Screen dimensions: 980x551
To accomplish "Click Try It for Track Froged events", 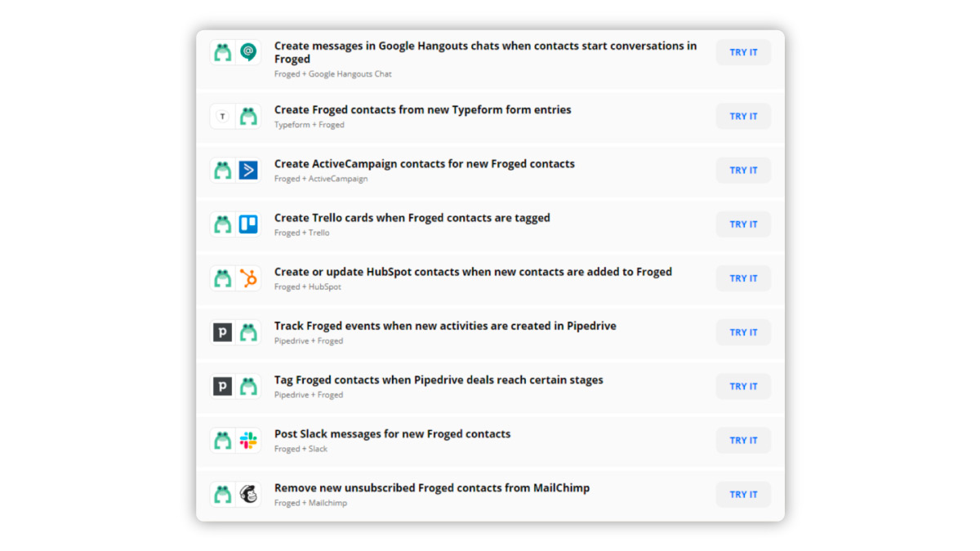I will click(x=743, y=332).
